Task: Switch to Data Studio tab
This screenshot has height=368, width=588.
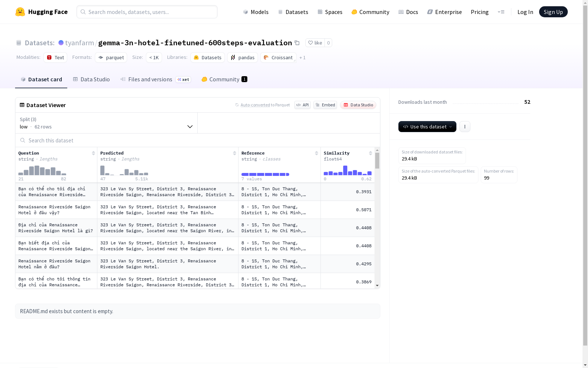Action: [x=91, y=79]
